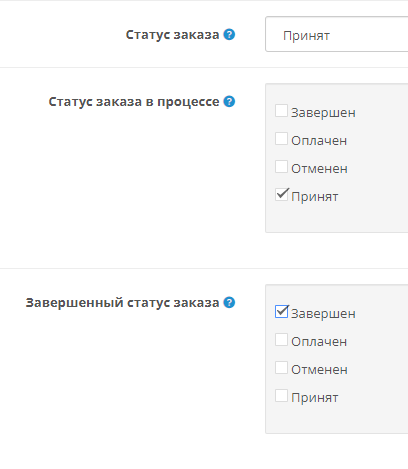Click help icon beside Статус заказа в процессе
This screenshot has width=408, height=469.
(229, 101)
